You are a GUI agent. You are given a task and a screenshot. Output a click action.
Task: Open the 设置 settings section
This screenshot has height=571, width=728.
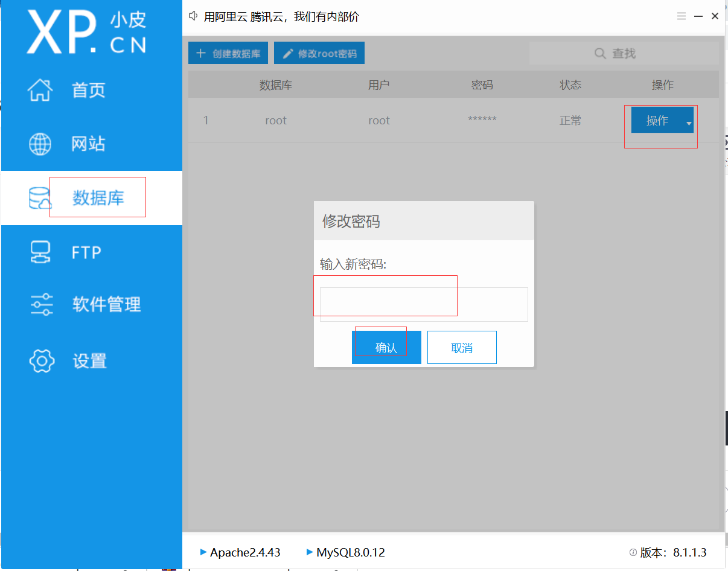[88, 360]
